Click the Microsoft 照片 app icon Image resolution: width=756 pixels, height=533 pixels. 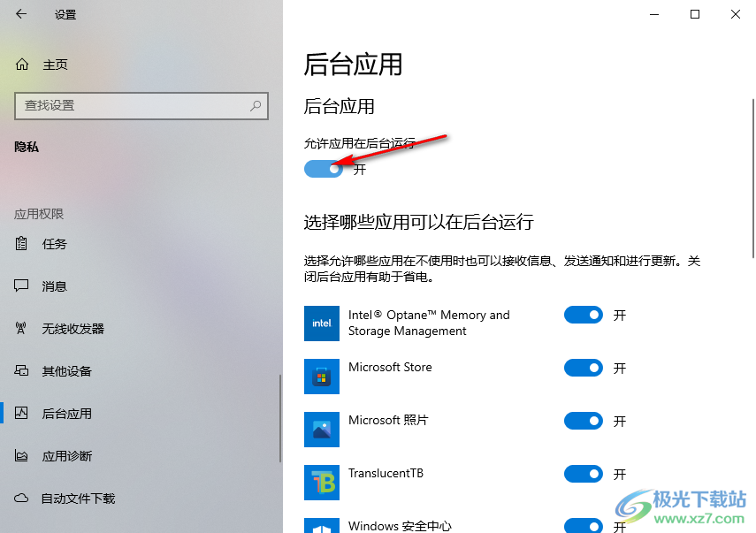pyautogui.click(x=322, y=430)
